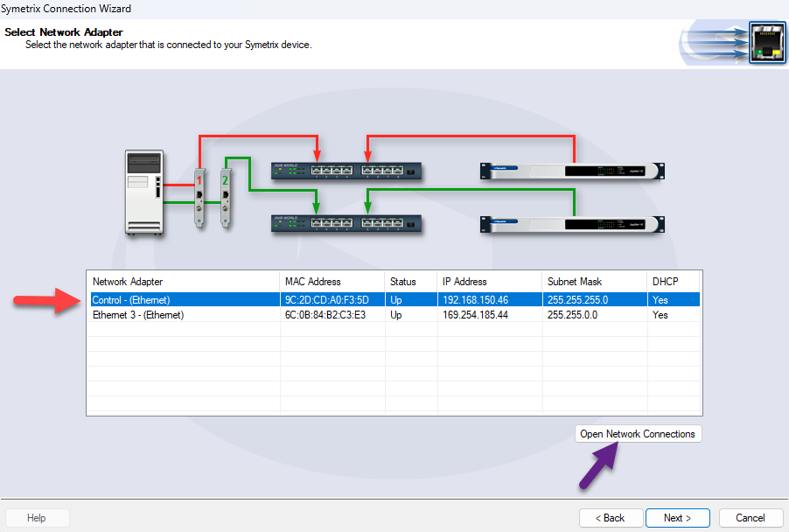The height and width of the screenshot is (532, 789).
Task: Proceed by clicking Next
Action: tap(677, 517)
